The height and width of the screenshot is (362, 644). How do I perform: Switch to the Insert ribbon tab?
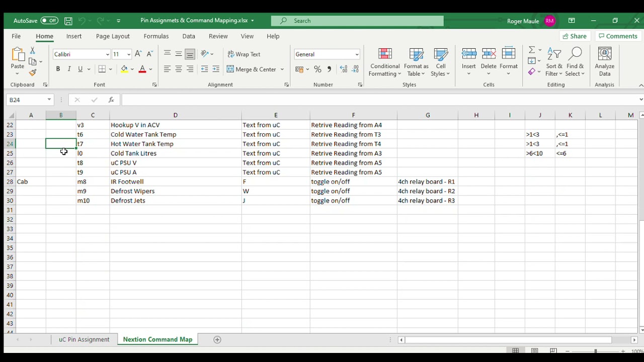(74, 36)
